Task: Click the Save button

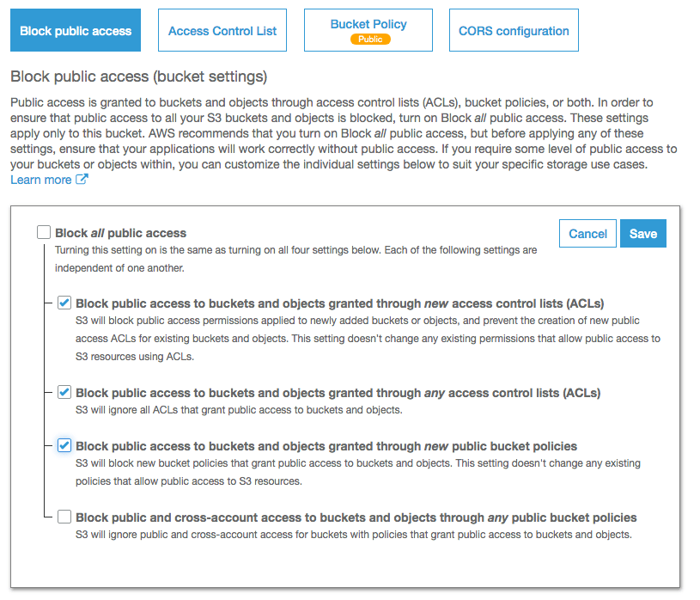Action: tap(642, 233)
